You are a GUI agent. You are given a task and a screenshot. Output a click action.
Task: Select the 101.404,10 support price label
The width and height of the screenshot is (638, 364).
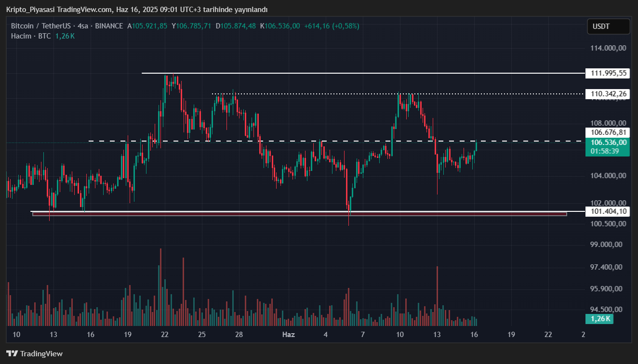click(608, 211)
